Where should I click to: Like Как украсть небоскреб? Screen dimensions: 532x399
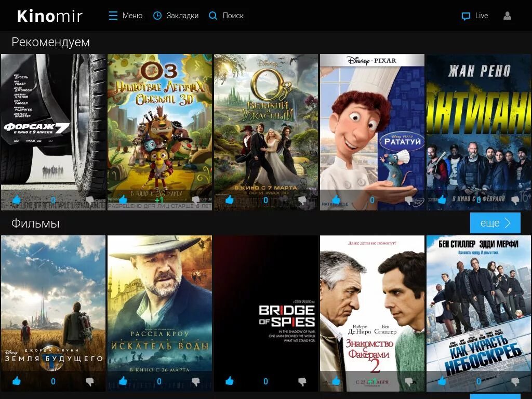click(x=442, y=381)
